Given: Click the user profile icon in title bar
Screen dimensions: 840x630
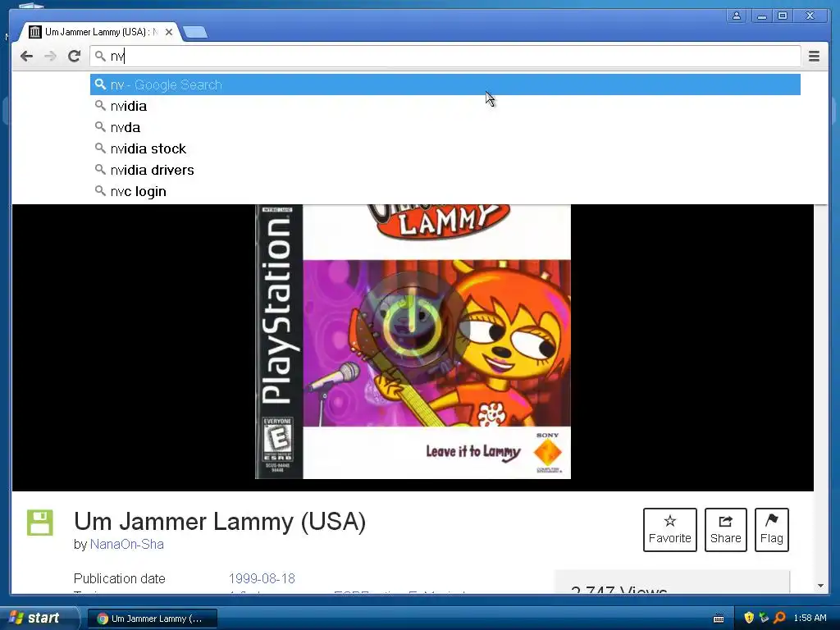Looking at the screenshot, I should (737, 16).
